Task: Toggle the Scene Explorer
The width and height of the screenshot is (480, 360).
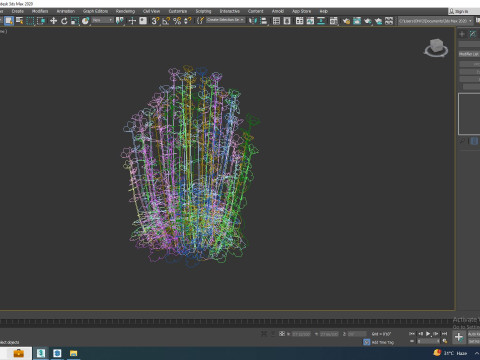Action: [x=276, y=21]
